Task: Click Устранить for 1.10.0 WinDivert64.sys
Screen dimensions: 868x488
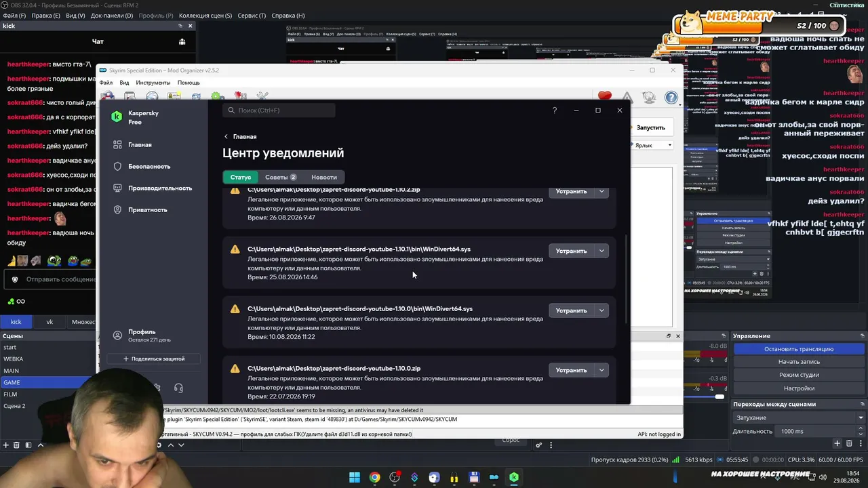Action: (x=571, y=310)
